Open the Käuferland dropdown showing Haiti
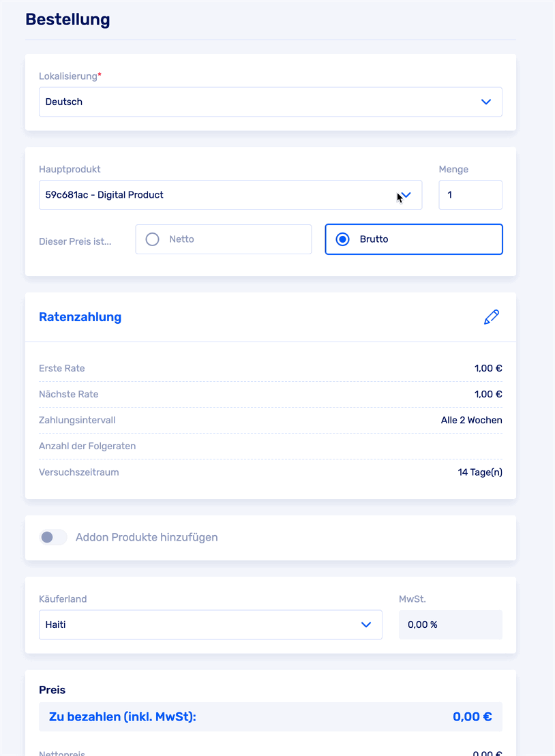Image resolution: width=555 pixels, height=756 pixels. (x=210, y=624)
